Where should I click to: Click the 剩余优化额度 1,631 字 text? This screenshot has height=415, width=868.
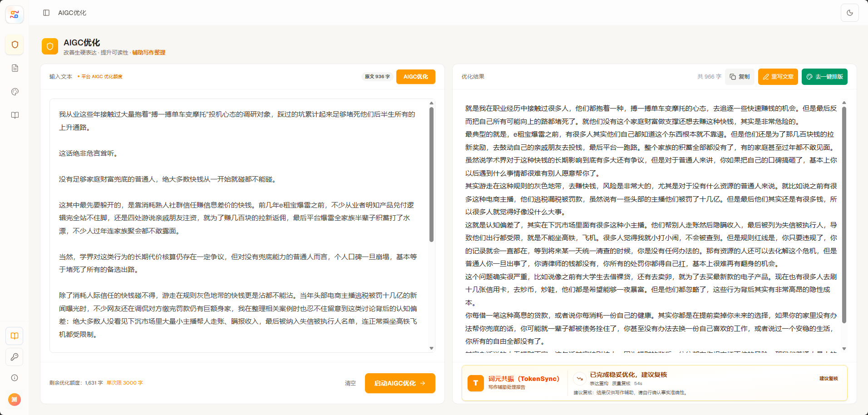pyautogui.click(x=76, y=383)
